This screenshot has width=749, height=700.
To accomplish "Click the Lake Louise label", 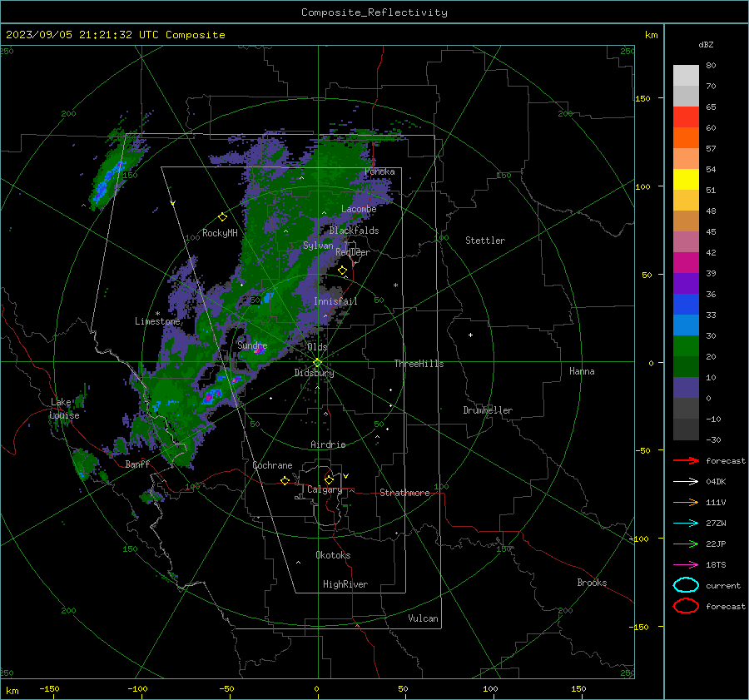I will (x=65, y=409).
